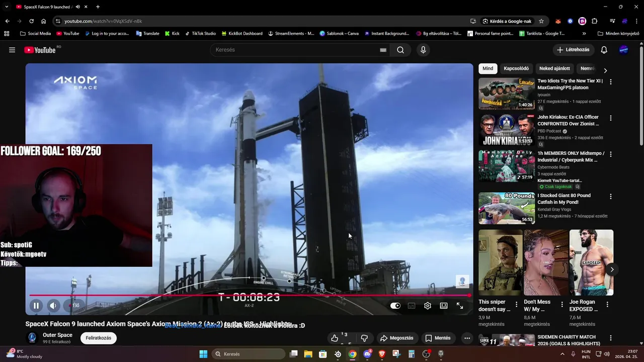
Task: Click the red scrubber handle at the end of the progress bar
Action: click(469, 296)
